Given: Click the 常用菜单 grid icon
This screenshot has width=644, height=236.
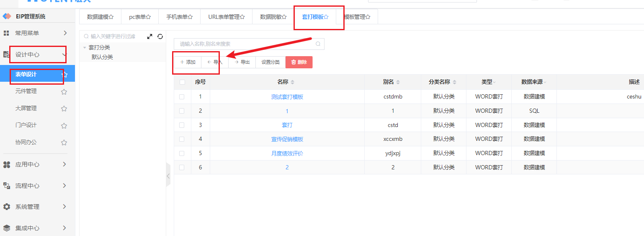Looking at the screenshot, I should point(6,33).
